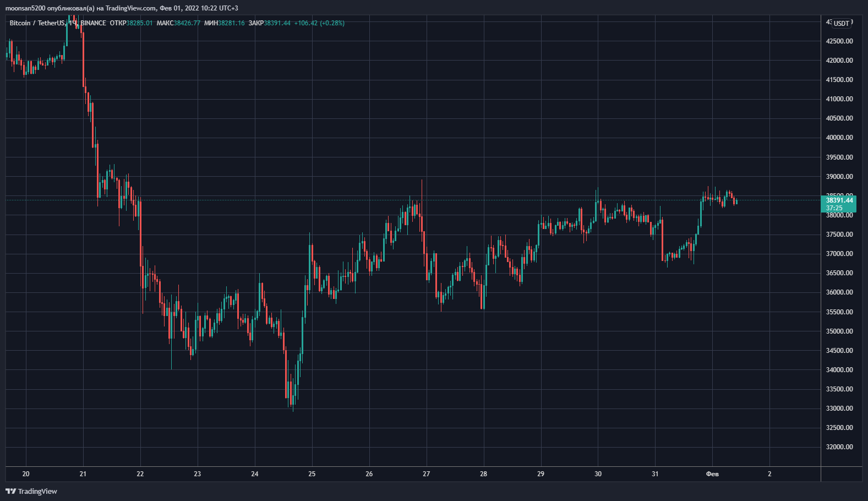Click the 32500.00 price axis label
The height and width of the screenshot is (501, 868).
839,428
